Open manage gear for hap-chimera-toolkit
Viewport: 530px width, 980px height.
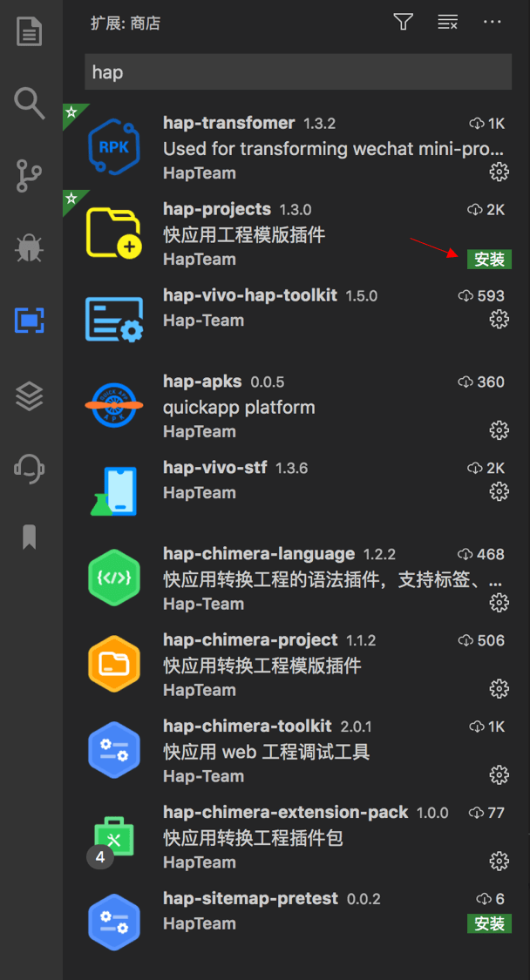click(499, 775)
